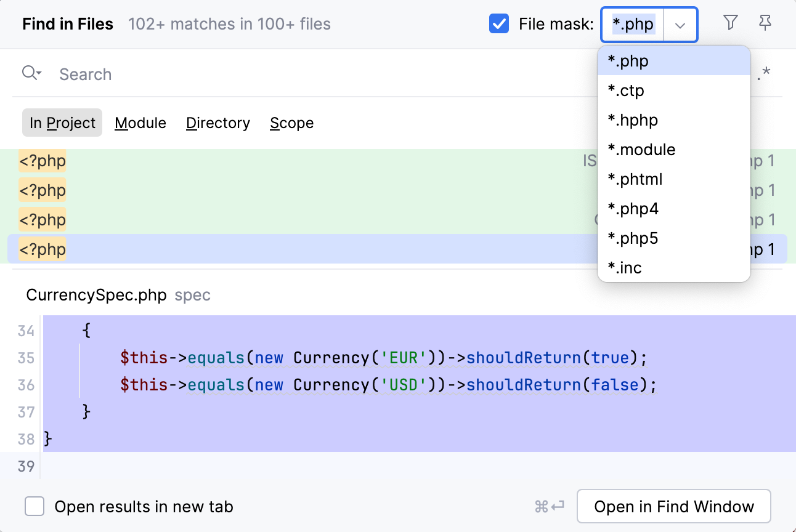Image resolution: width=796 pixels, height=532 pixels.
Task: Pin the Find in Files popup
Action: [765, 23]
